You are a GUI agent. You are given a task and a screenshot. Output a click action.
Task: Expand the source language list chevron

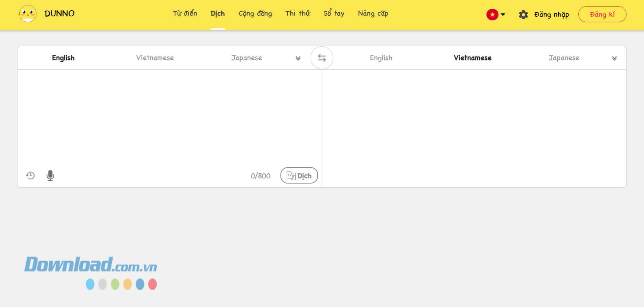click(298, 58)
